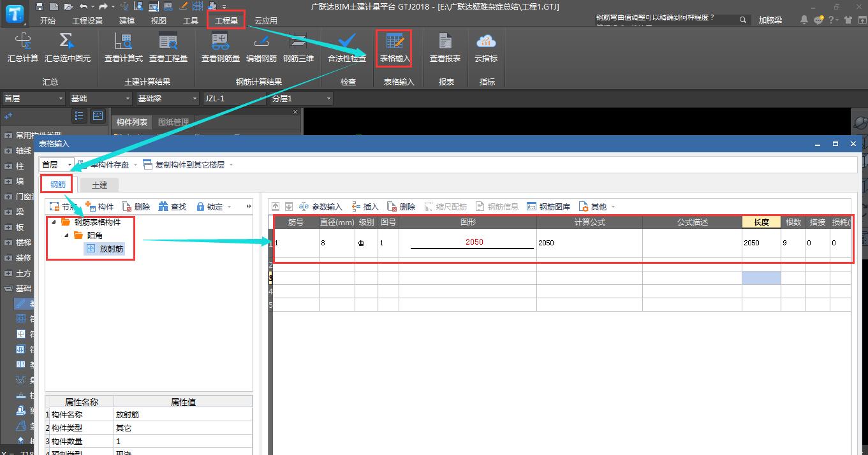Click the 加腋梁 link in title bar
The height and width of the screenshot is (455, 868).
pos(770,20)
